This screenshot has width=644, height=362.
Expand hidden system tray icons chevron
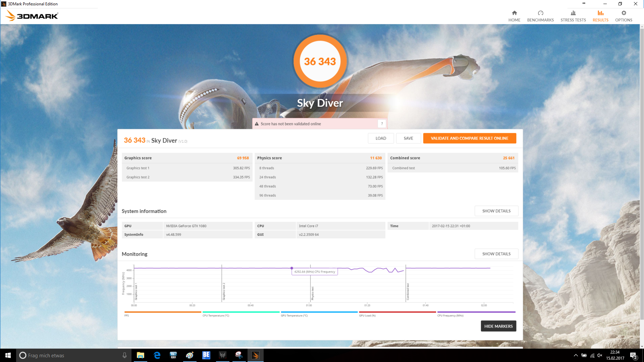coord(576,355)
